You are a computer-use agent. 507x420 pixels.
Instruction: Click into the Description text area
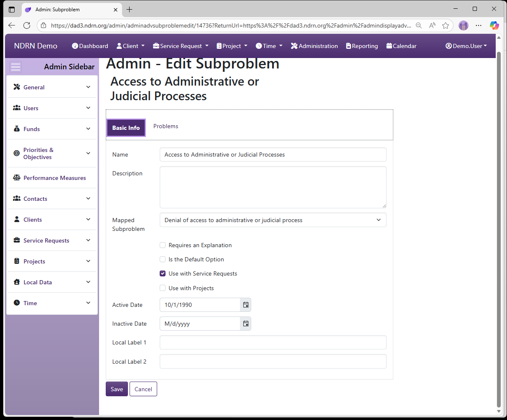(273, 187)
